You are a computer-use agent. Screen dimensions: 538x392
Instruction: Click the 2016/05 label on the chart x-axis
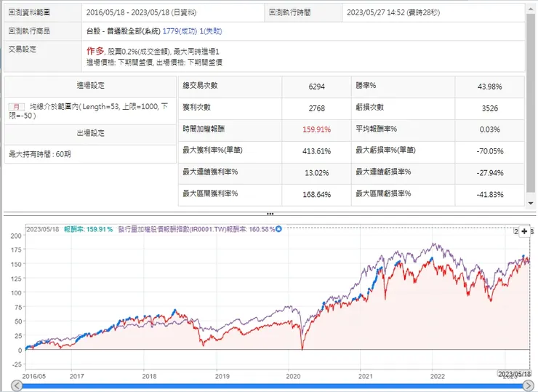point(33,376)
